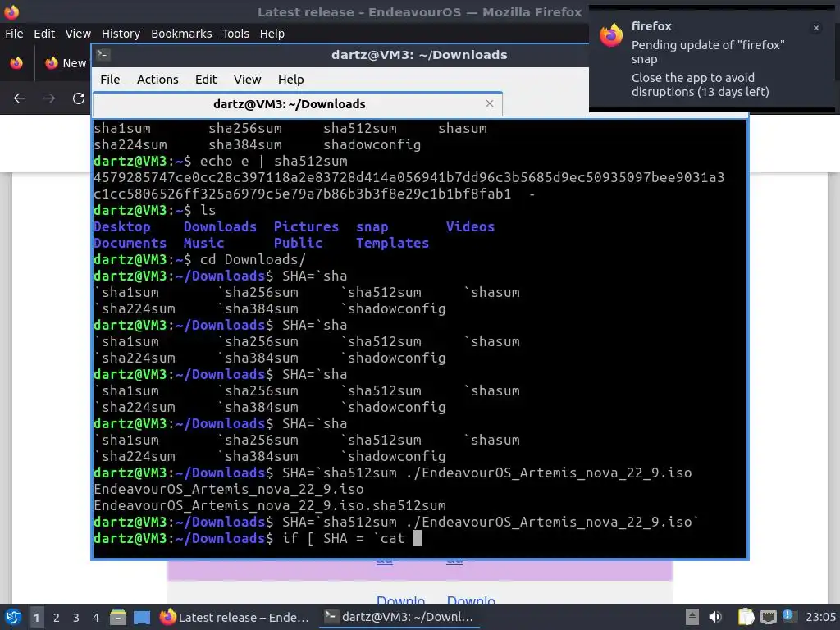Click the terminal icon in title bar

pyautogui.click(x=103, y=55)
